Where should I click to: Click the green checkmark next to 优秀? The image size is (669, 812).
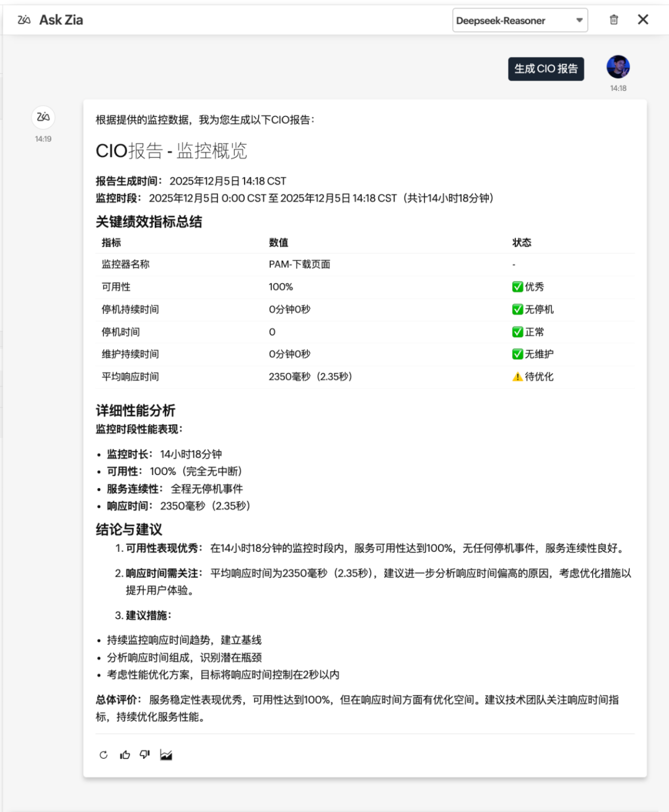(517, 287)
